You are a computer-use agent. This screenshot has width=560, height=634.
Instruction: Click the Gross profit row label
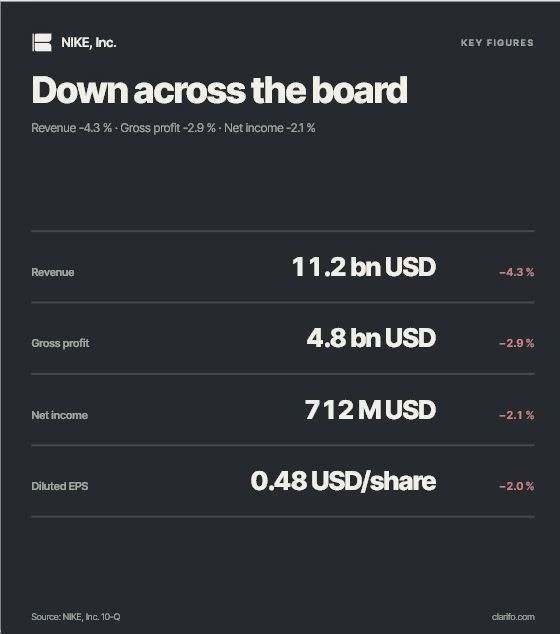60,343
